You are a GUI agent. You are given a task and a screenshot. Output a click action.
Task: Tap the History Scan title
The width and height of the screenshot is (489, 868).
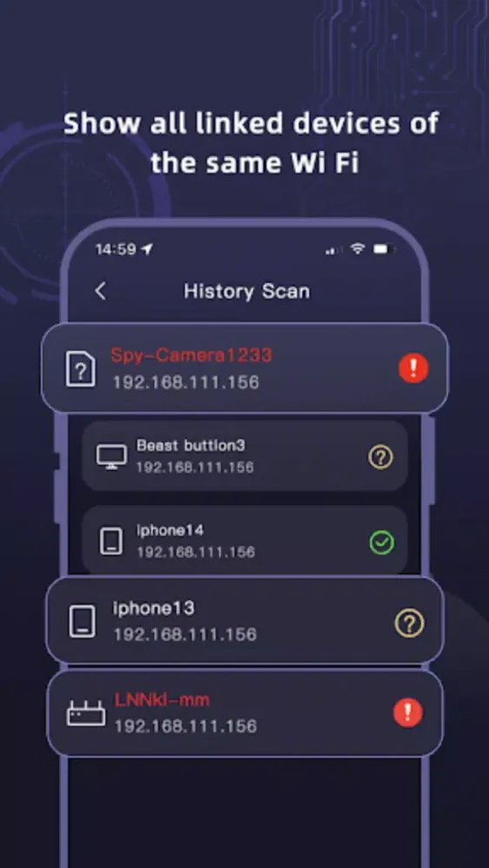click(x=247, y=291)
